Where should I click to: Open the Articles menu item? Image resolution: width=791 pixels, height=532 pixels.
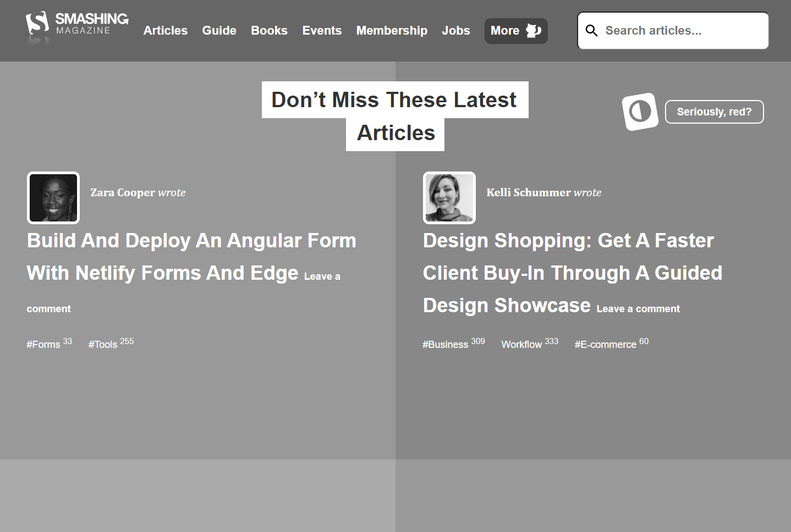tap(165, 31)
